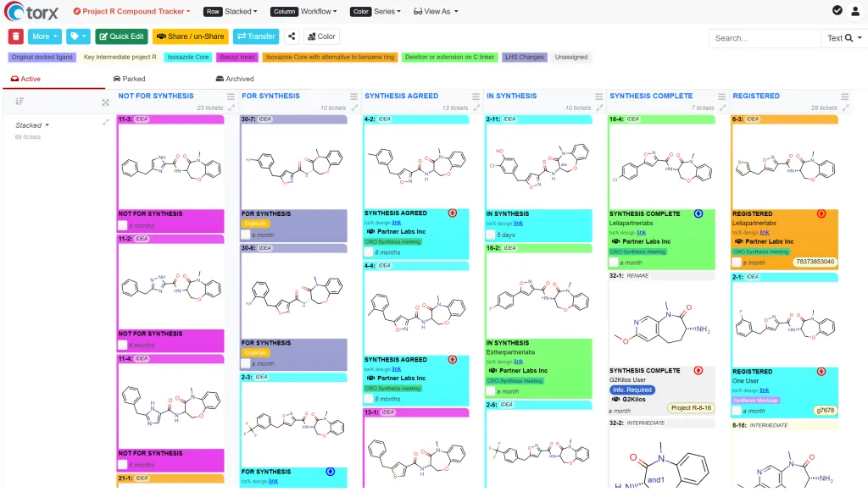This screenshot has width=868, height=492.
Task: Click Quick Edit button
Action: tap(121, 36)
